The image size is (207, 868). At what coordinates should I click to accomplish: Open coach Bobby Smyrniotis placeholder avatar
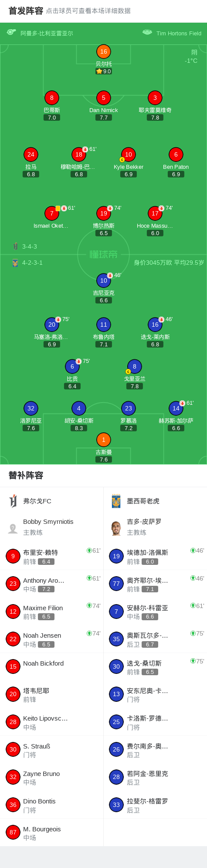[x=13, y=528]
